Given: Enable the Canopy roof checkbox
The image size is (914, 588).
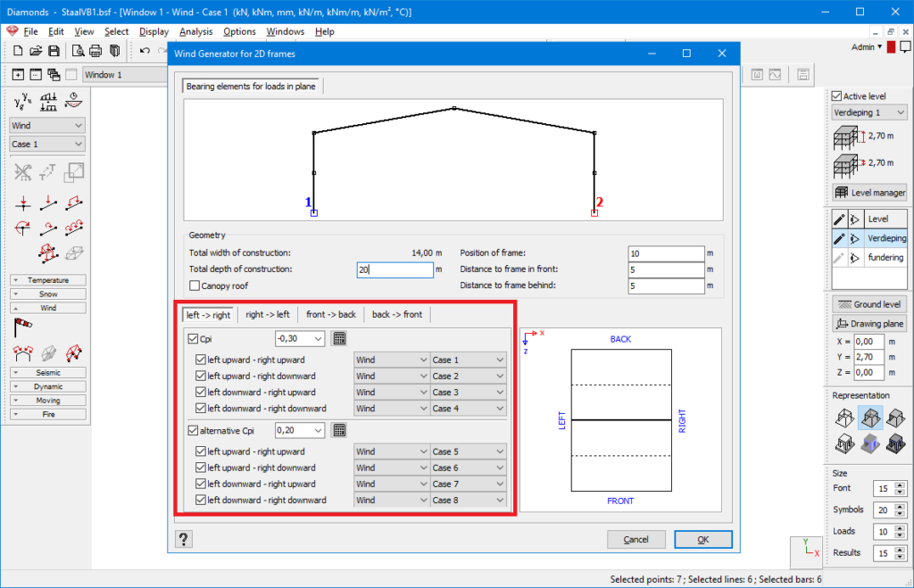Looking at the screenshot, I should tap(195, 286).
